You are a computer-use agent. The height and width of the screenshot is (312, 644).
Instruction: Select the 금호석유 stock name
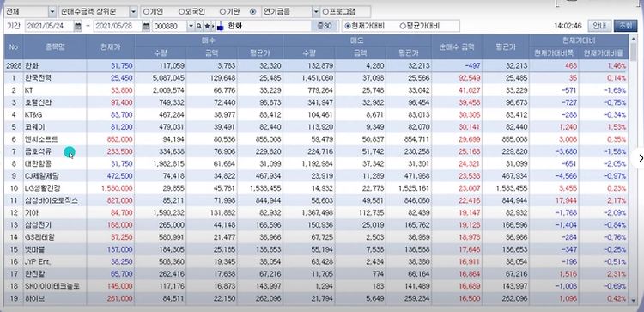(x=38, y=151)
